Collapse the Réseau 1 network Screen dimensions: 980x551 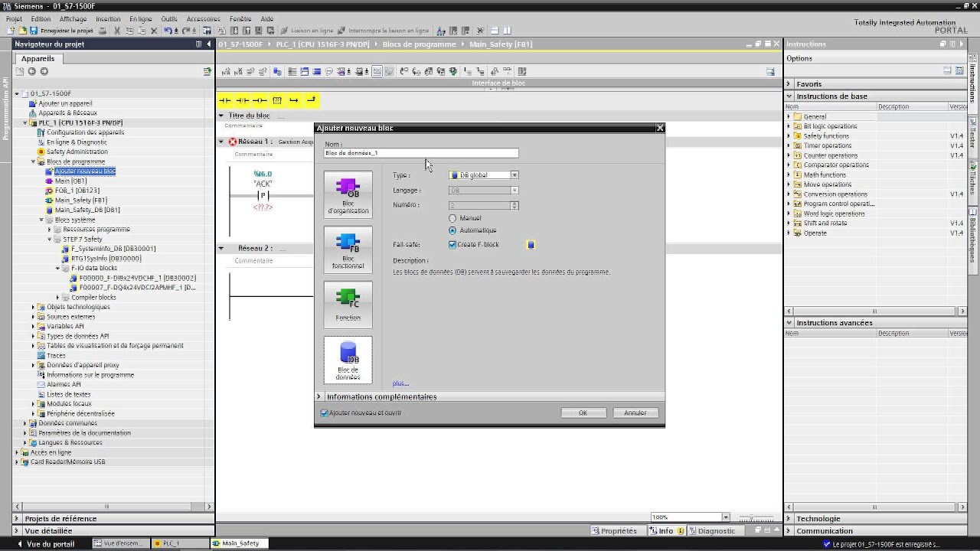(221, 142)
